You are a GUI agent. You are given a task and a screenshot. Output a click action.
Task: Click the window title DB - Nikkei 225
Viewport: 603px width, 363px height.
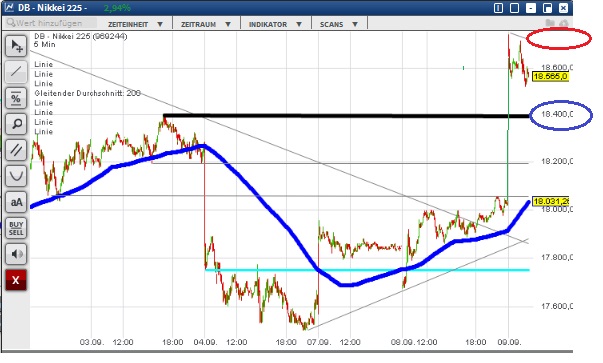(52, 8)
